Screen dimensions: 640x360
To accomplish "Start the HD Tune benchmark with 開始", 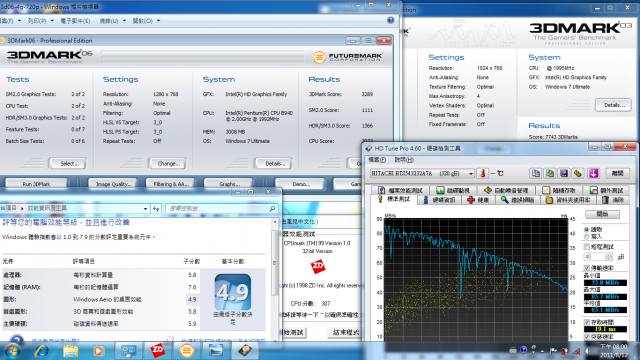I will 602,214.
